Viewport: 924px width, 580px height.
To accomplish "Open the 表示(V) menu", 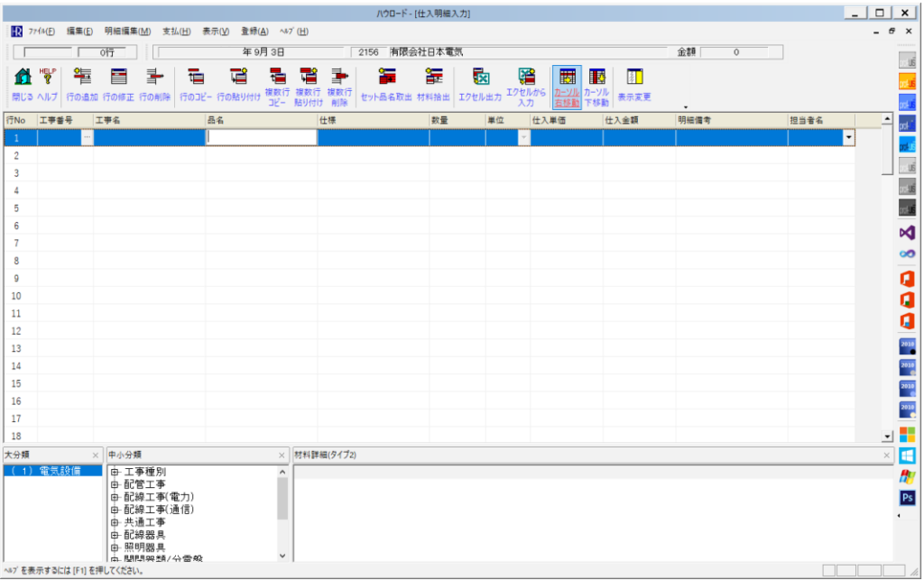I will pos(216,32).
